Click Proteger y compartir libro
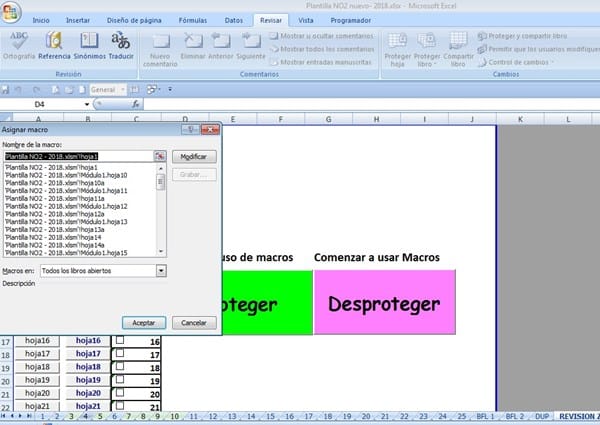Screen dimensions: 600x425 522,36
